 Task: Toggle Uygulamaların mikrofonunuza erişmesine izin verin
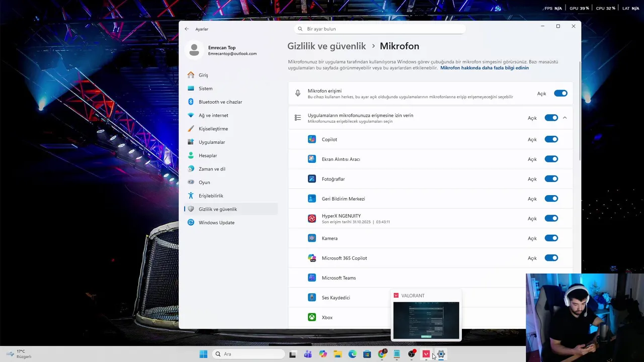coord(551,118)
